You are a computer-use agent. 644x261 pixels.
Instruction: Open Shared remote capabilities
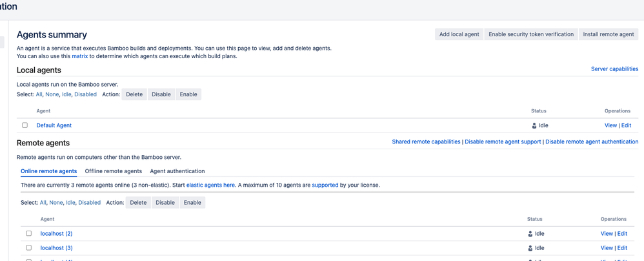[x=426, y=141]
